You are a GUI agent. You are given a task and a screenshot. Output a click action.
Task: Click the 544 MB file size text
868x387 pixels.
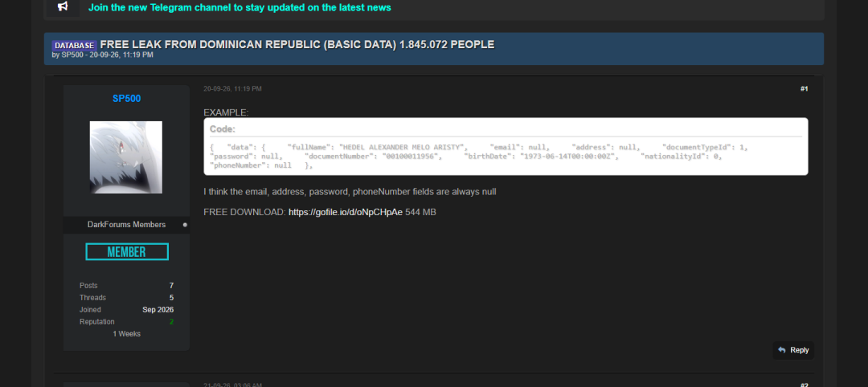(420, 212)
